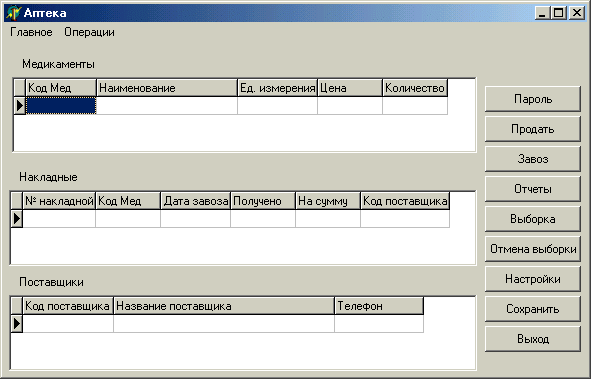
Task: Click the № накладной column header
Action: tap(59, 201)
